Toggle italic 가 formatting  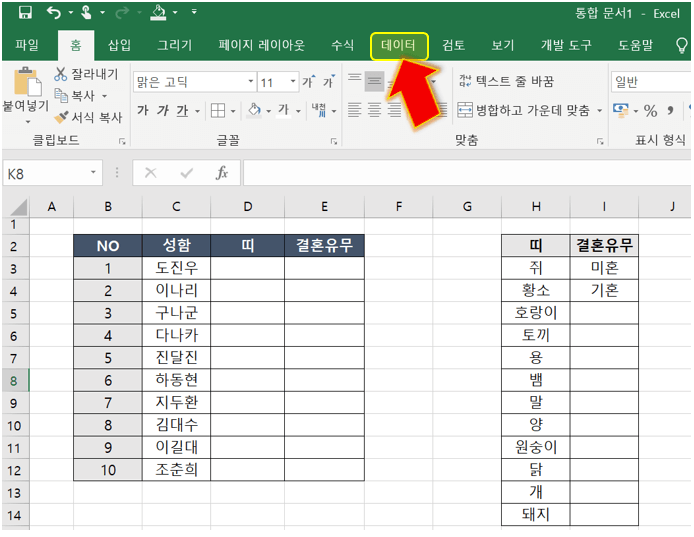pyautogui.click(x=162, y=110)
